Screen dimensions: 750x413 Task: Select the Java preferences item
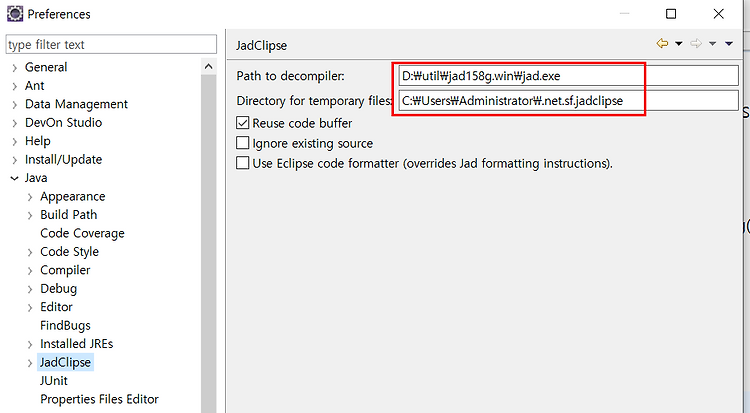36,178
